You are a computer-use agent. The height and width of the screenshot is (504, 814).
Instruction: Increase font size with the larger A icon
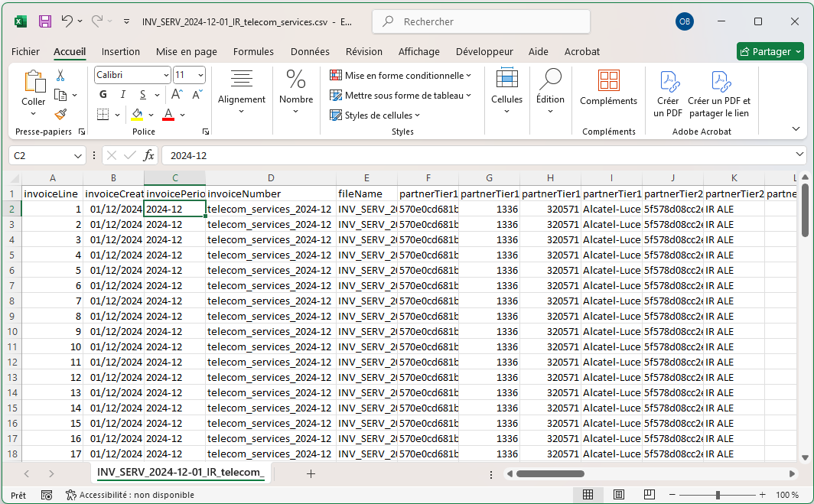click(177, 95)
